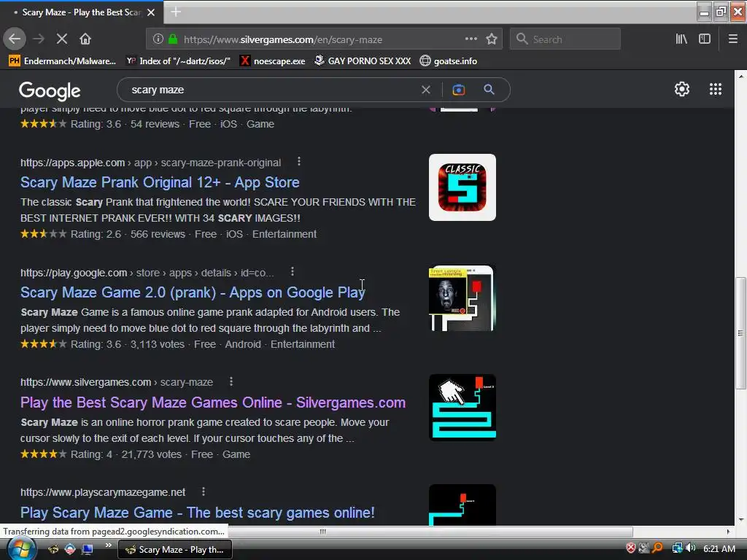Click the address bar URL
The image size is (747, 560).
click(283, 39)
